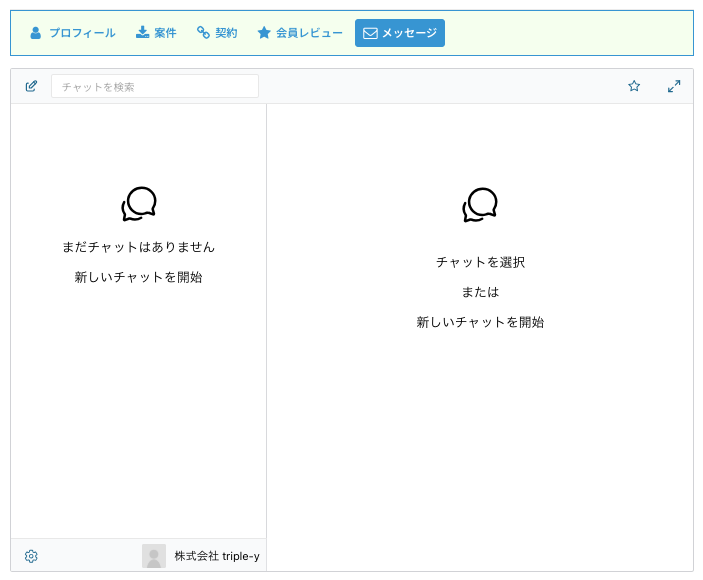Click the chat bubble icon in left panel

point(139,204)
